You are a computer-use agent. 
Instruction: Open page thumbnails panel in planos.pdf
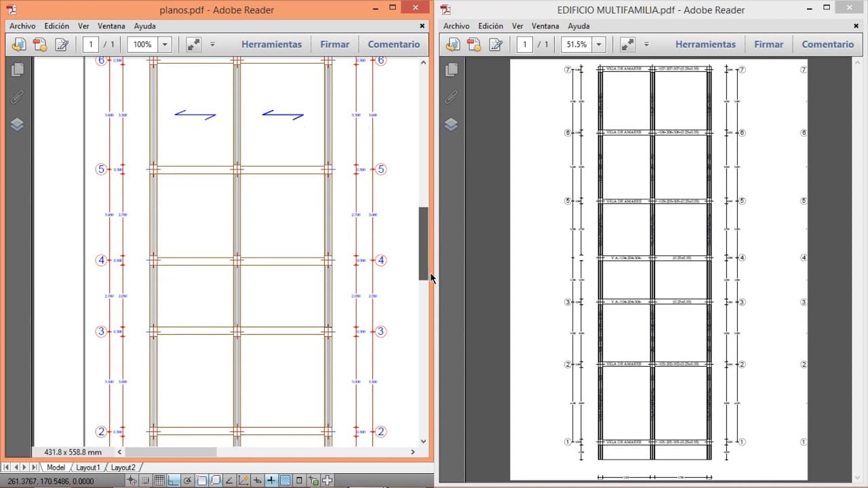(17, 69)
